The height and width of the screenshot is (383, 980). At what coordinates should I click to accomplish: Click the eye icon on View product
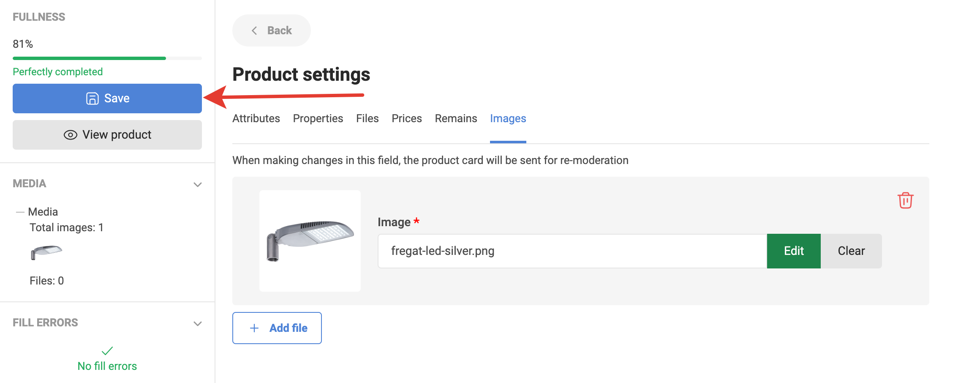point(70,135)
